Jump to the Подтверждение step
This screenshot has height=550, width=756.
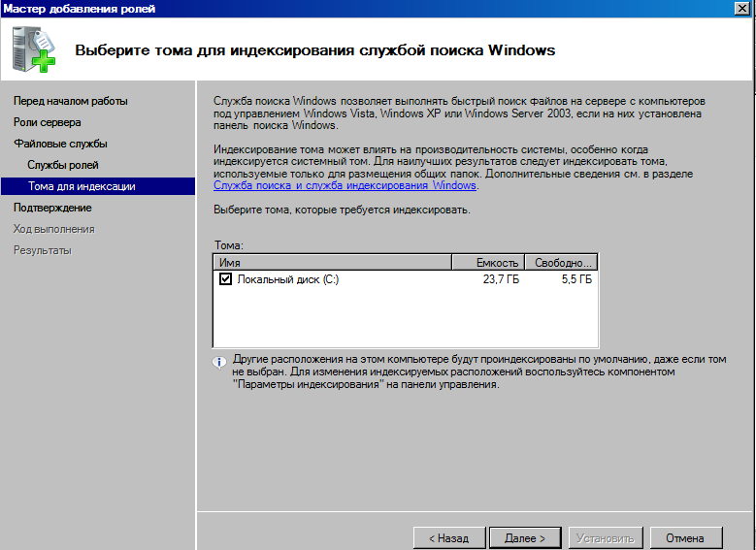(x=52, y=208)
